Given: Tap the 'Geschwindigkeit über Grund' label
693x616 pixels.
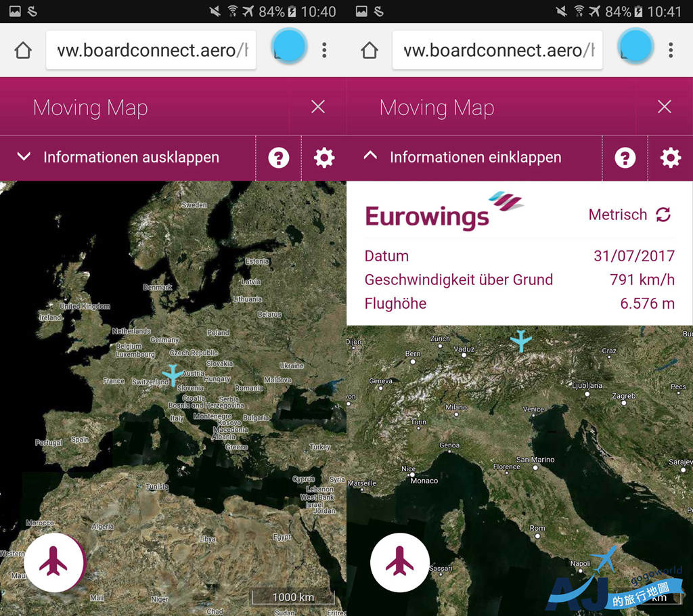Looking at the screenshot, I should pyautogui.click(x=459, y=280).
